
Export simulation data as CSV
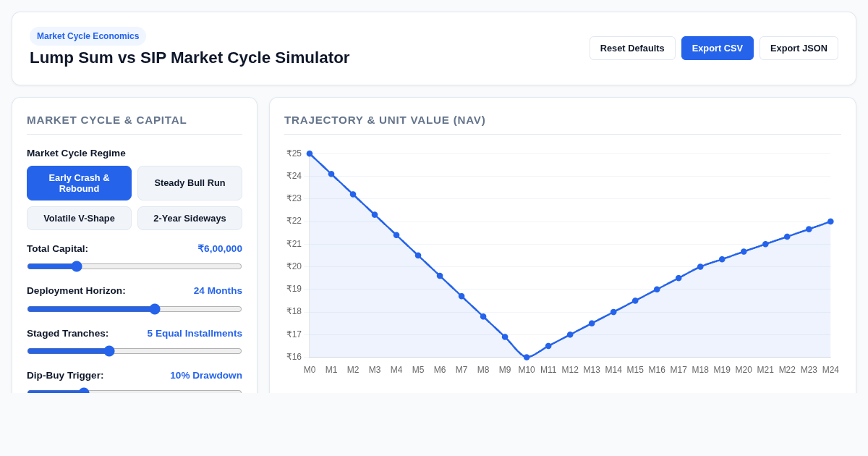point(718,48)
